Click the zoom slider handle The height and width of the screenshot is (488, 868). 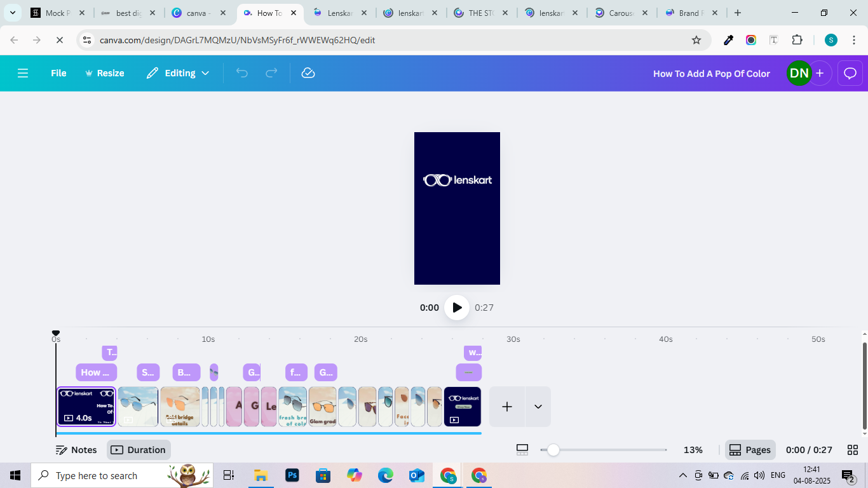[x=553, y=450]
